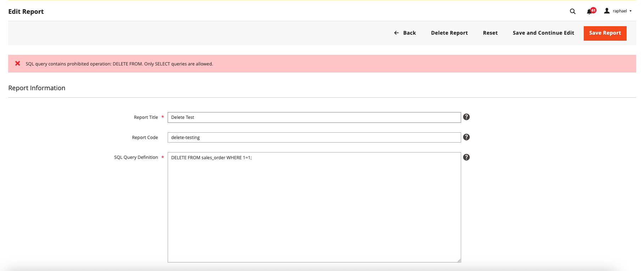Screen dimensions: 644x271
Task: Click the Reset button
Action: 490,33
